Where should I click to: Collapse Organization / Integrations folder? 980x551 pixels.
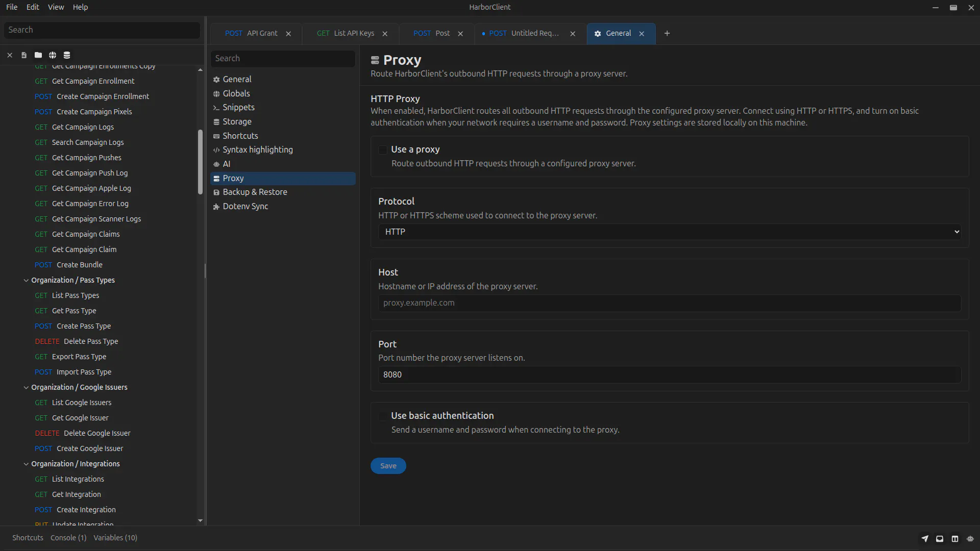26,464
